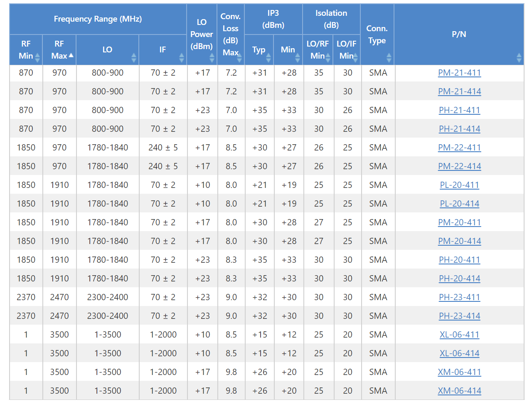Open part PM-21-414 link
532x402 pixels.
coord(459,91)
